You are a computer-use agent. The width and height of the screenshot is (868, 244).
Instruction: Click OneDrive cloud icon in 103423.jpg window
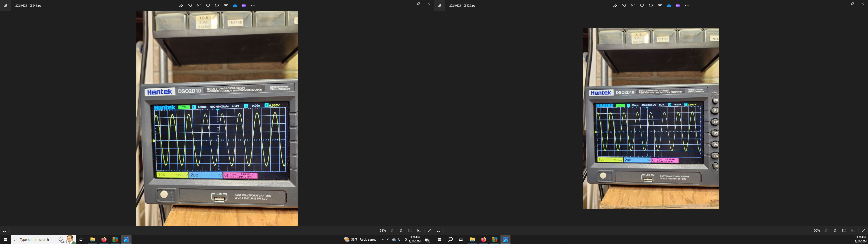coord(669,5)
